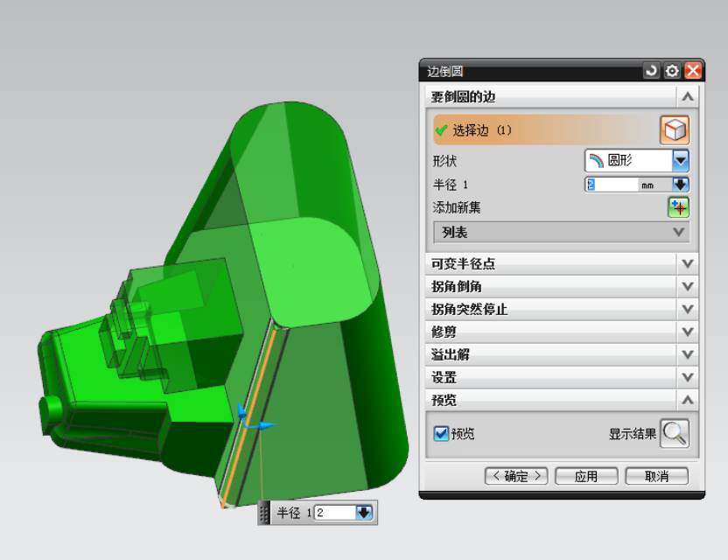Click the drag handle of the floating 半径 box

tap(263, 513)
